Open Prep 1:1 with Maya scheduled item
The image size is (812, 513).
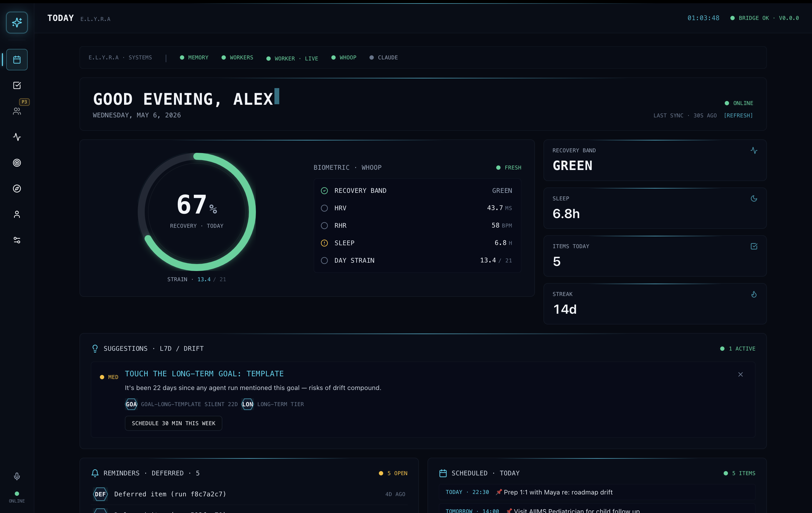[597, 492]
